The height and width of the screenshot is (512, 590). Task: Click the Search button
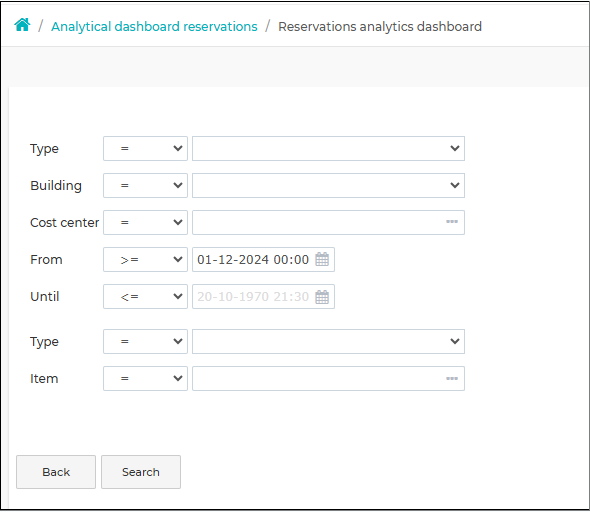pos(141,472)
